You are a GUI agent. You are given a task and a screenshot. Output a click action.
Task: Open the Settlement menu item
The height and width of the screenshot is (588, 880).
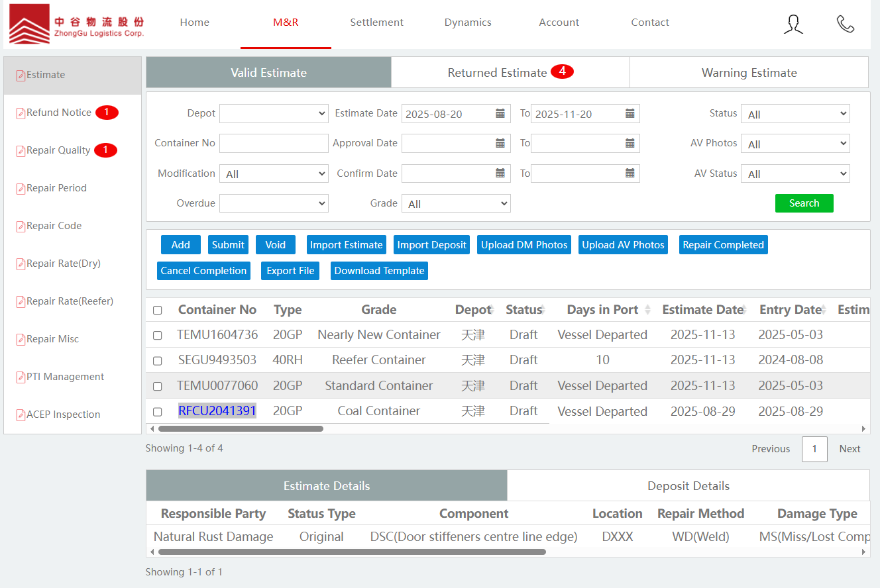(x=376, y=23)
